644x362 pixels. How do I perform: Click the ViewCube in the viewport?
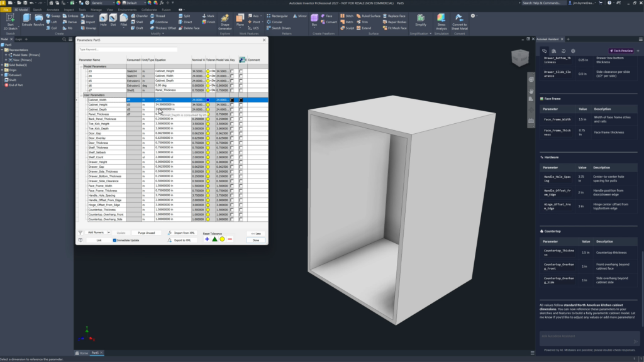click(x=520, y=58)
